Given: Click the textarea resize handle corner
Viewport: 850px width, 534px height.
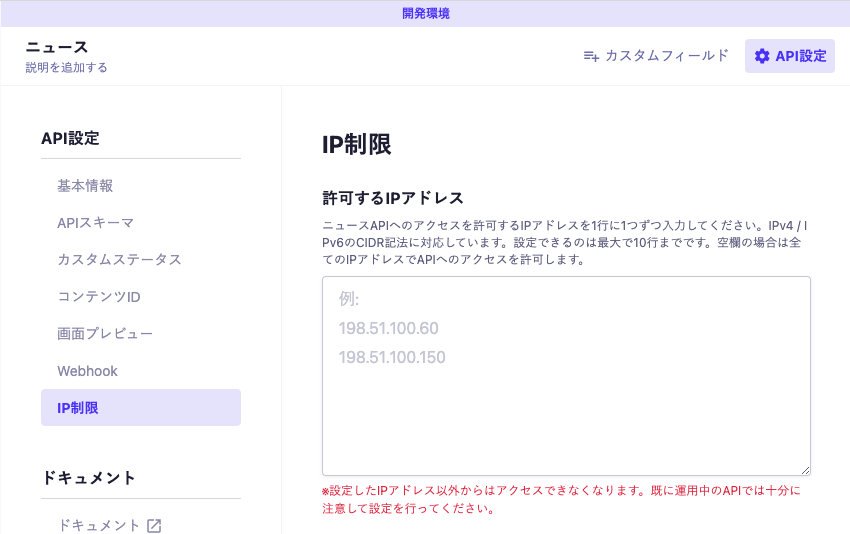Looking at the screenshot, I should [804, 469].
